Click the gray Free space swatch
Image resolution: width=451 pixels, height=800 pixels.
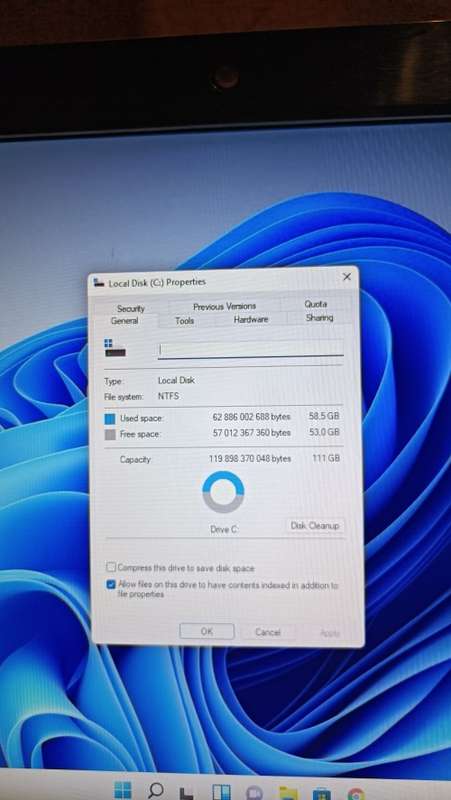(x=110, y=435)
